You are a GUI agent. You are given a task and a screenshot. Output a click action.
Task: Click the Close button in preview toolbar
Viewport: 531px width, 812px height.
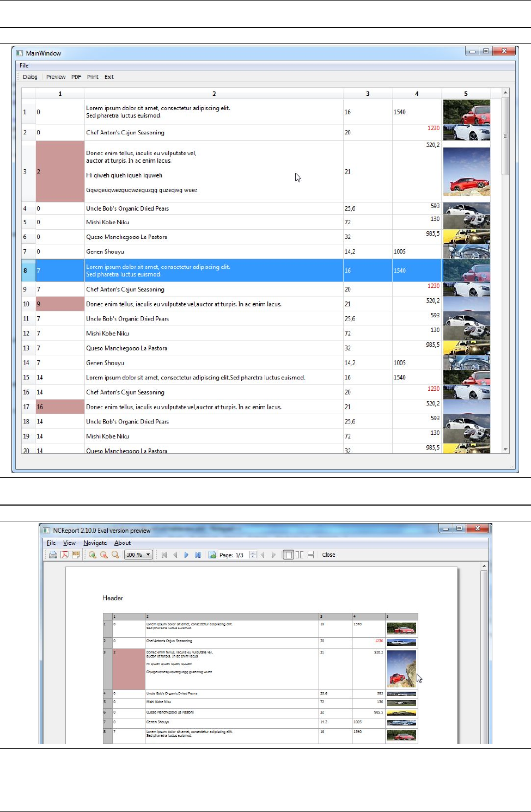(x=328, y=555)
